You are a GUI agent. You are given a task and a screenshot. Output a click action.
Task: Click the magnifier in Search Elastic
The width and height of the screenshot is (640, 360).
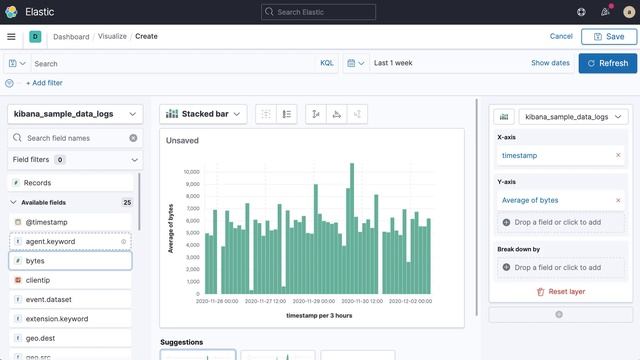tap(269, 12)
